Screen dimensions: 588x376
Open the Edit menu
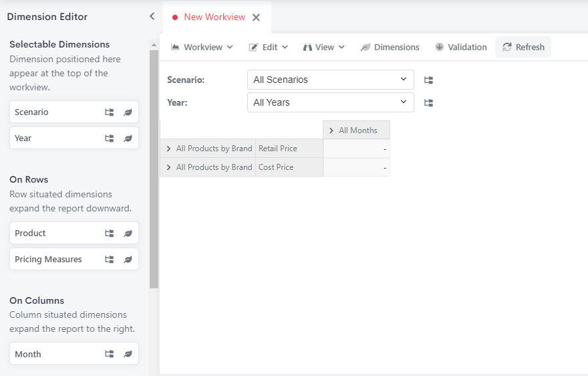click(x=268, y=47)
